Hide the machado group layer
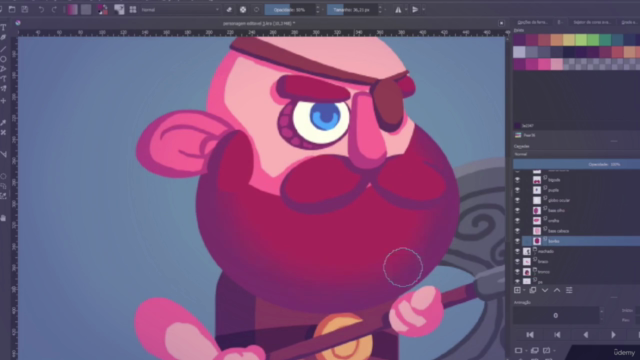The width and height of the screenshot is (640, 360). 518,251
